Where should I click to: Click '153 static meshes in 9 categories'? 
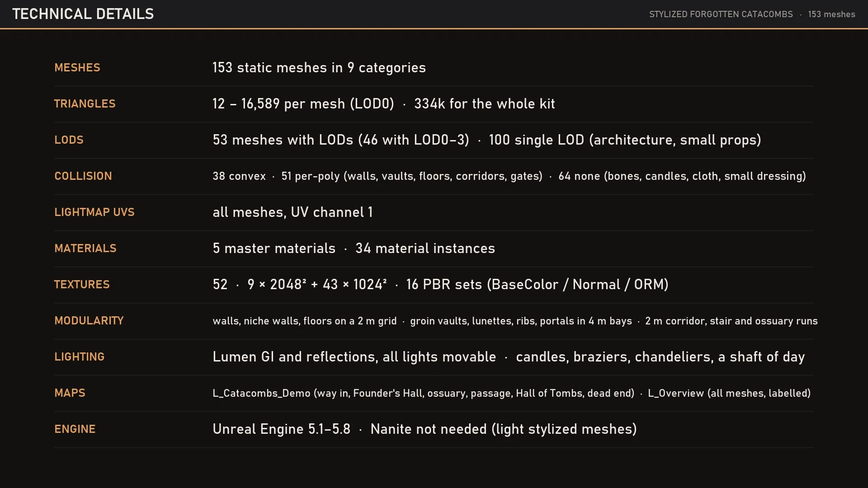[319, 68]
